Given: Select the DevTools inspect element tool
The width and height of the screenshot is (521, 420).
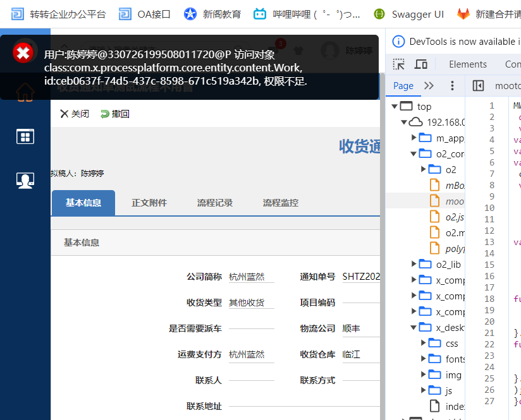Looking at the screenshot, I should point(398,64).
